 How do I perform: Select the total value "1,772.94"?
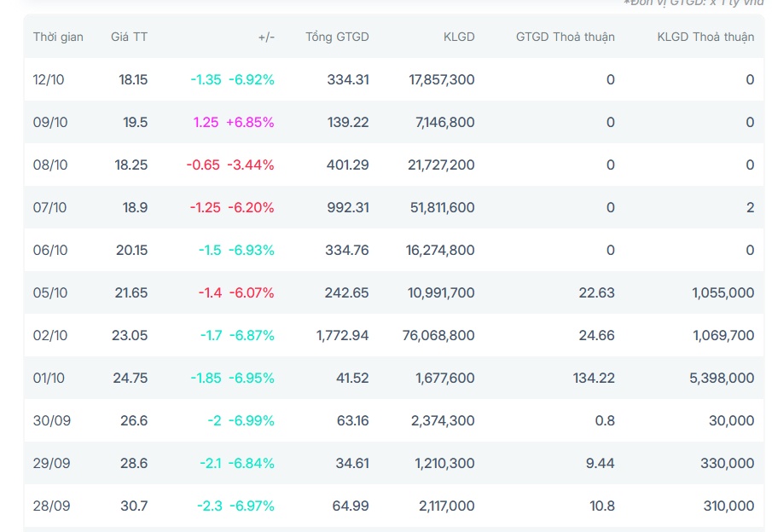(x=343, y=336)
